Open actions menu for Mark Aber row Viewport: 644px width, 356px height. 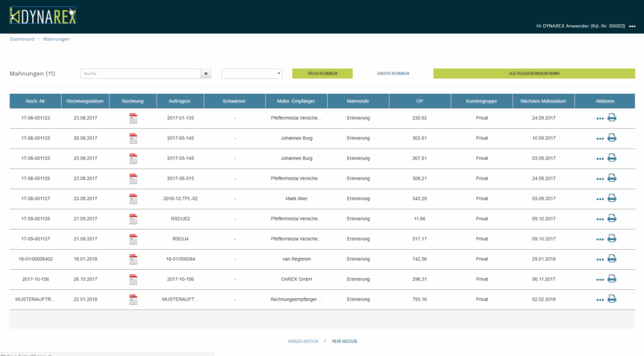599,199
